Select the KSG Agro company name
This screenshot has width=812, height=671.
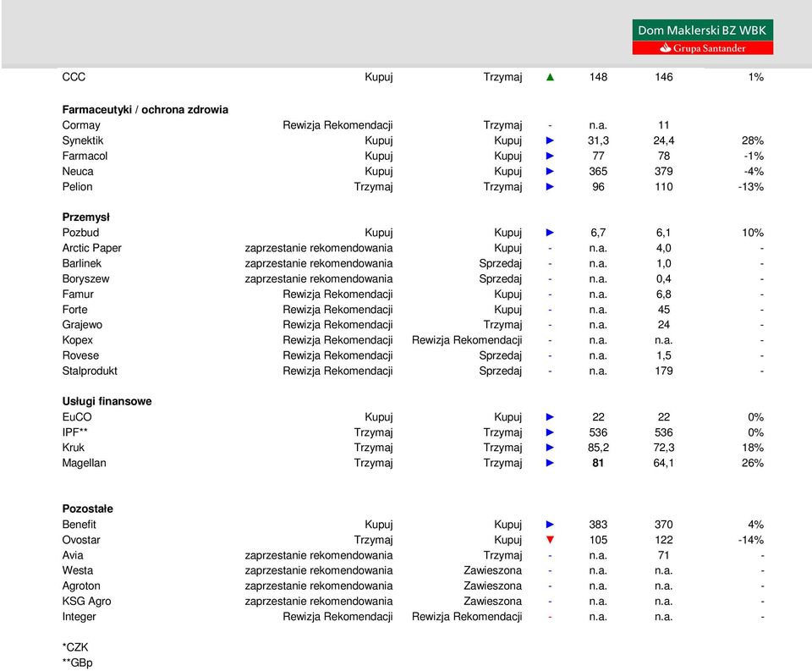coord(86,602)
